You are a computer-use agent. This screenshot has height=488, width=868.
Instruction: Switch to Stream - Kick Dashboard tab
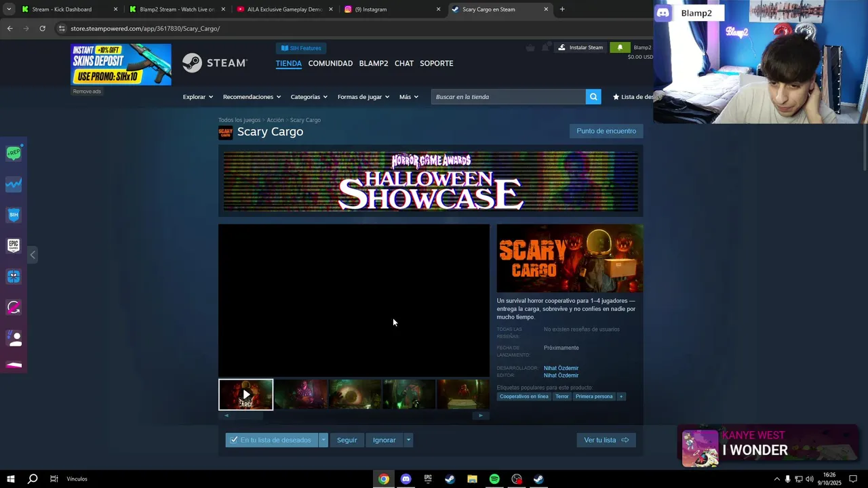coord(68,9)
